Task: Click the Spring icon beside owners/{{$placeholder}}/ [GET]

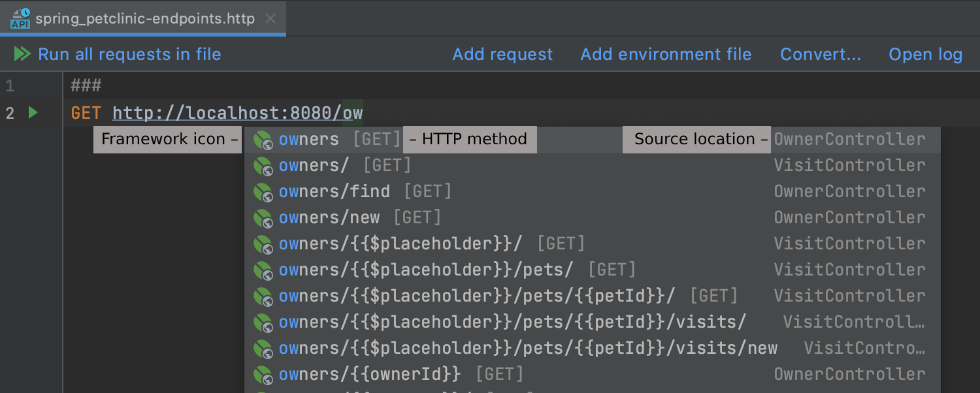Action: 263,244
